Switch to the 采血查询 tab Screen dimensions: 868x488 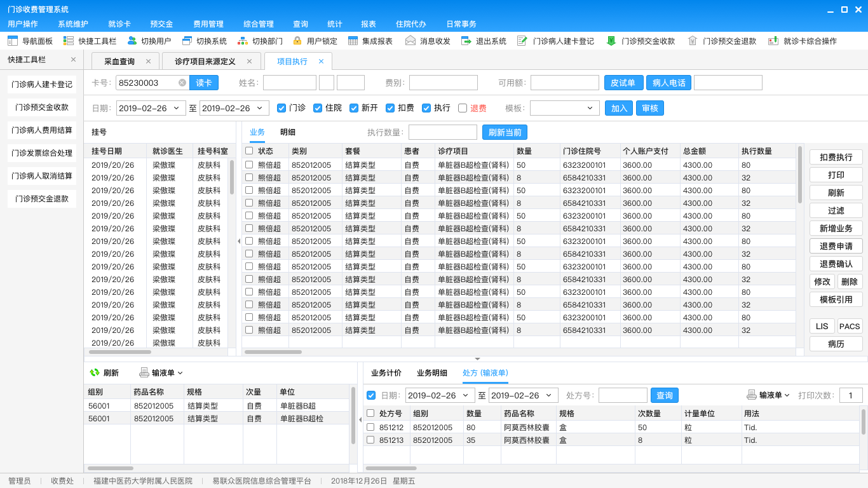pyautogui.click(x=119, y=62)
